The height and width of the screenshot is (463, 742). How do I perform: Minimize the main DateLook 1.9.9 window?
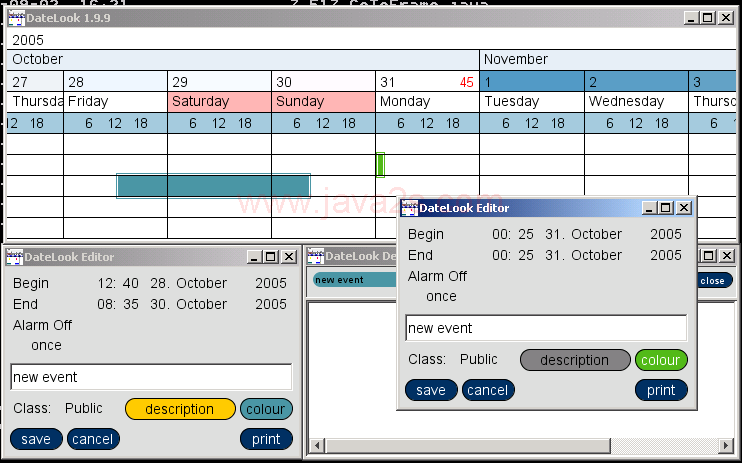pyautogui.click(x=691, y=18)
